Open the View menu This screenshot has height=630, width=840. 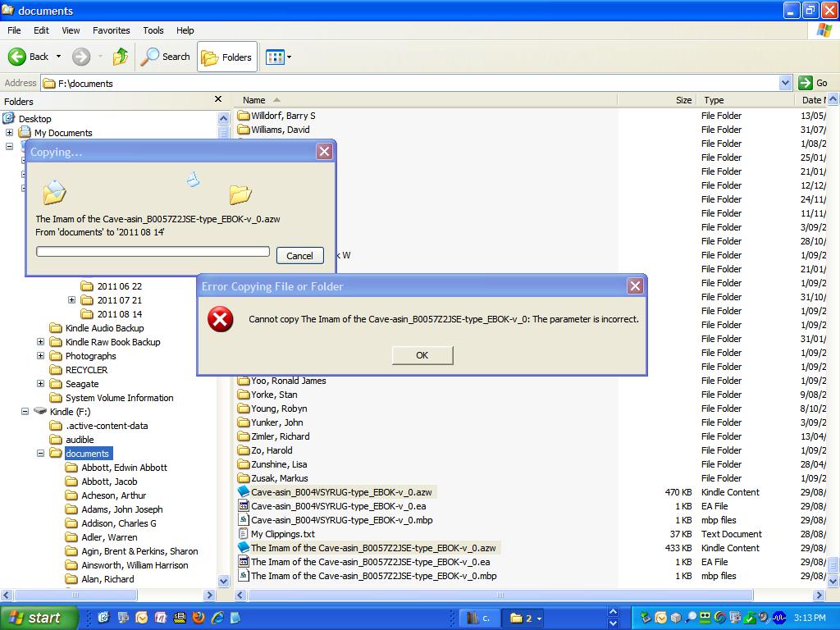[71, 30]
